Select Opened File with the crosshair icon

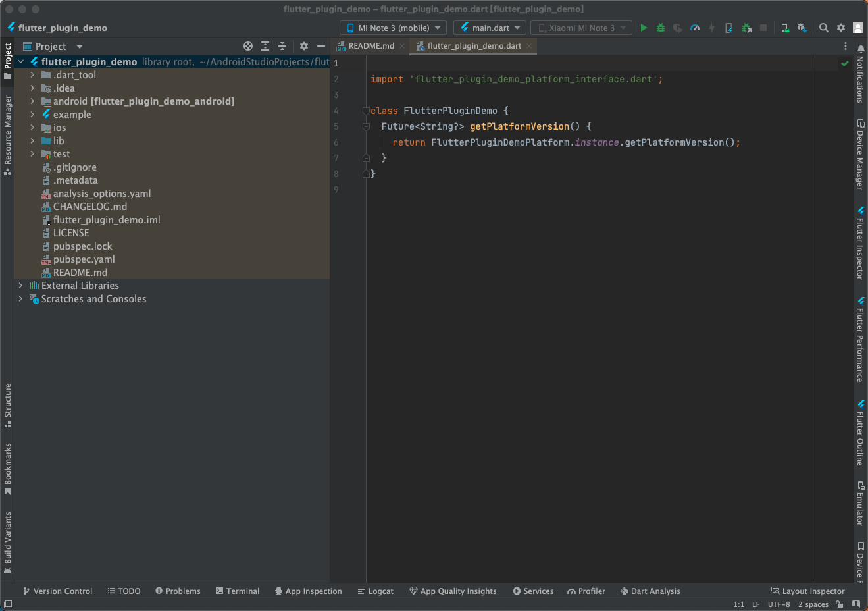(x=248, y=46)
